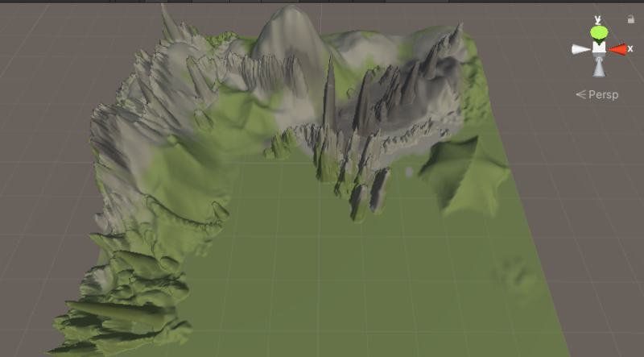The image size is (644, 357).
Task: Click the grey bottom cone of scene gizmo
Action: tap(599, 67)
